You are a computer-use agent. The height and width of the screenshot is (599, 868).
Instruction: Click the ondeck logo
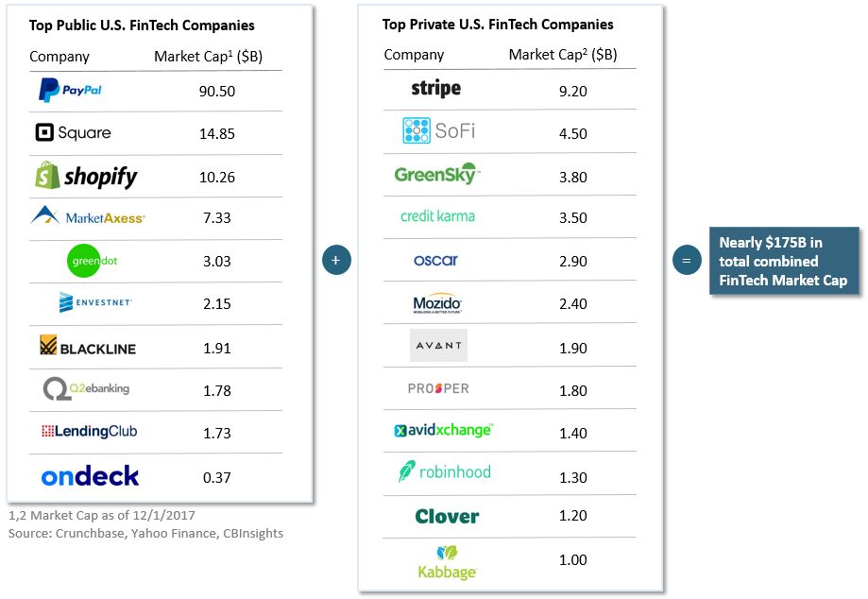point(90,476)
